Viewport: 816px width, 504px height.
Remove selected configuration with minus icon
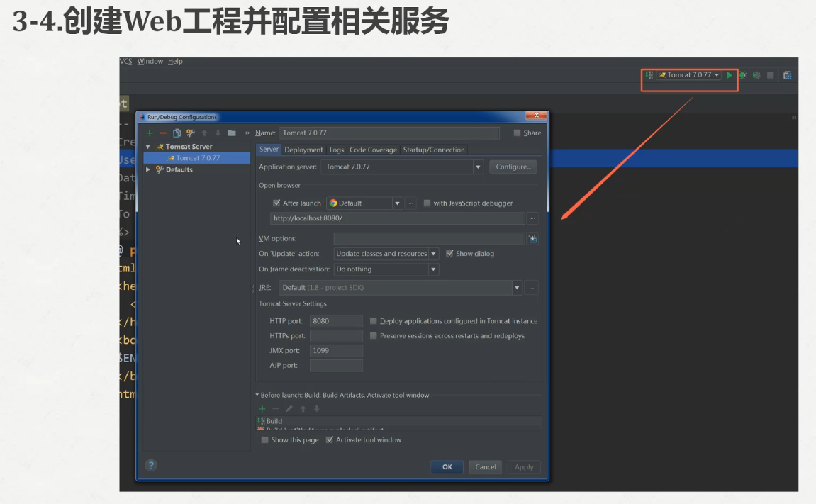tap(163, 133)
